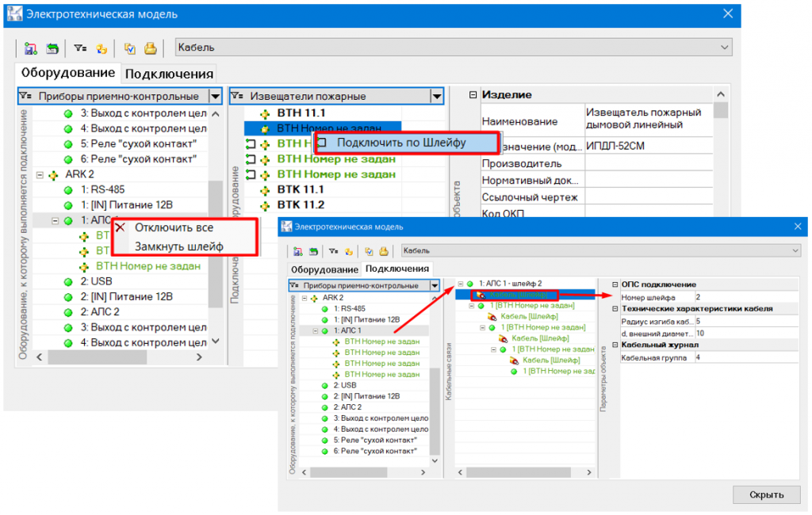Click the printer icon in the back window toolbar

(150, 48)
